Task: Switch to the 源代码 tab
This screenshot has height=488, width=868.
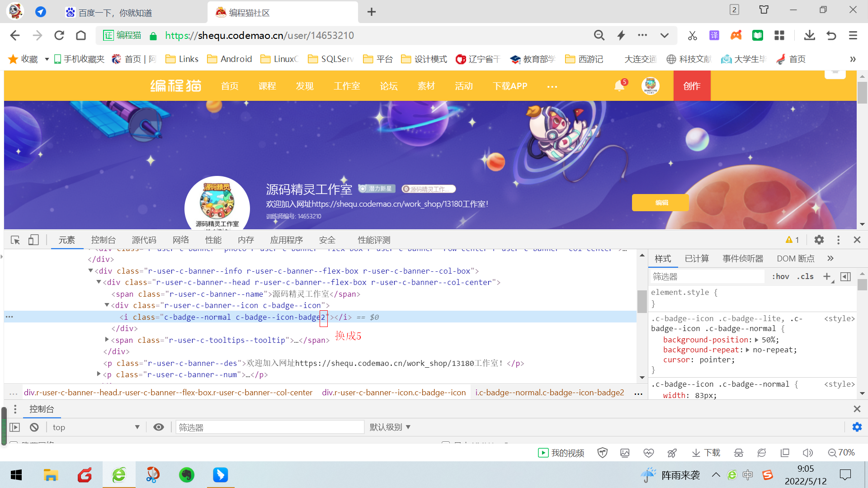Action: pyautogui.click(x=144, y=240)
